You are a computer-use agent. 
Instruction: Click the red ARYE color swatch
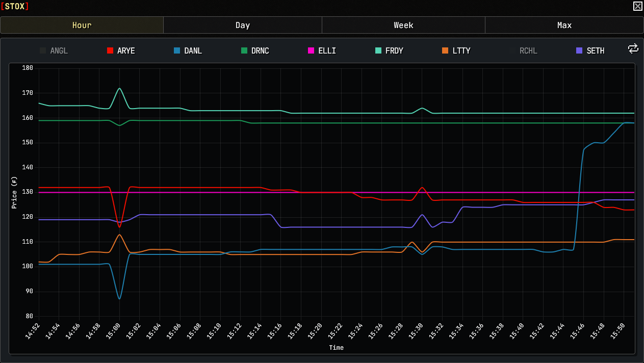pos(110,50)
